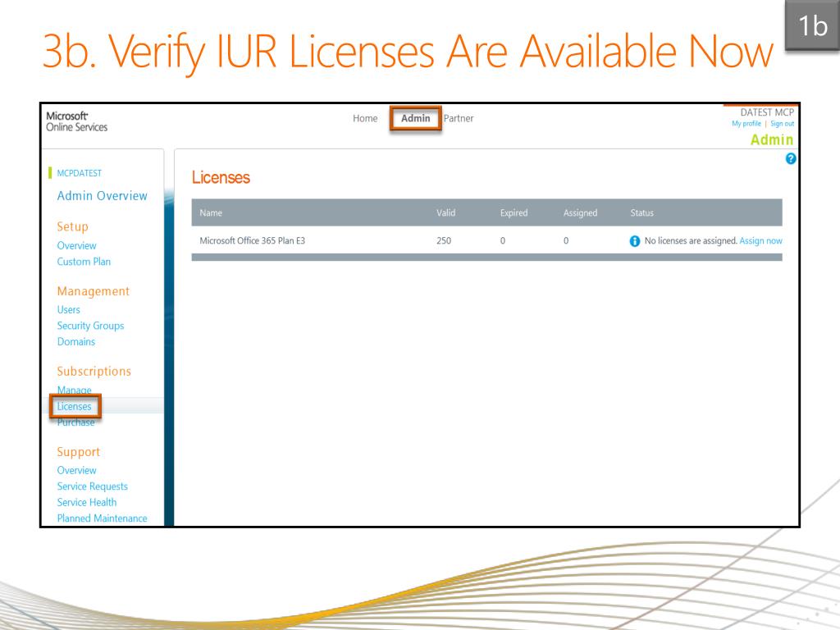Open My profile link

(x=746, y=124)
